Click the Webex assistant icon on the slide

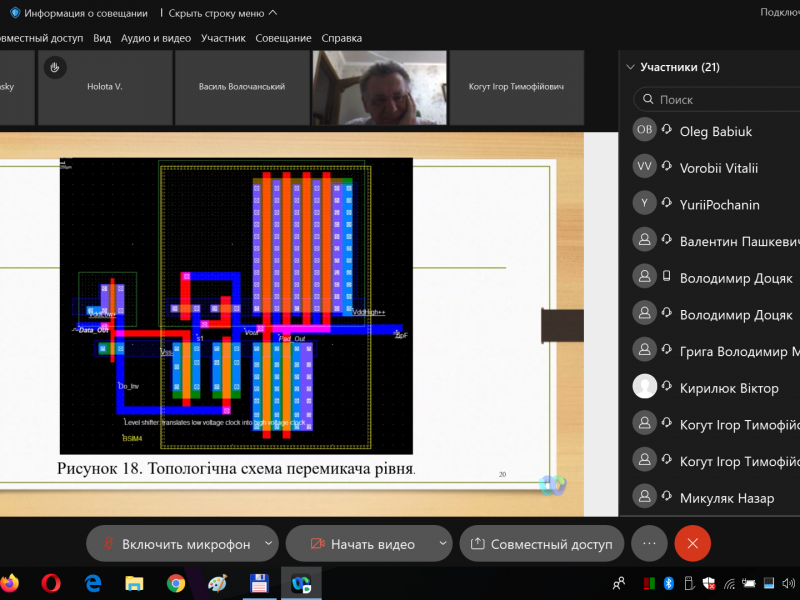point(552,485)
